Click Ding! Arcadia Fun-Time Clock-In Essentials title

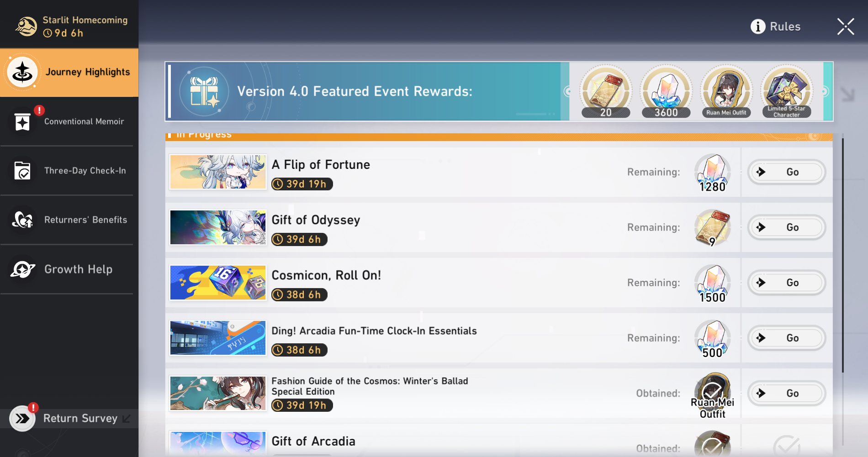(374, 331)
